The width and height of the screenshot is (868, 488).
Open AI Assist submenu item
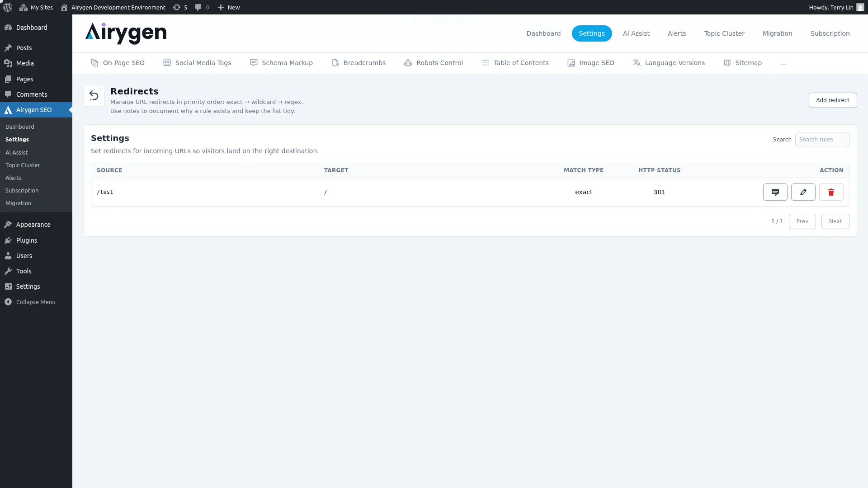click(x=17, y=153)
